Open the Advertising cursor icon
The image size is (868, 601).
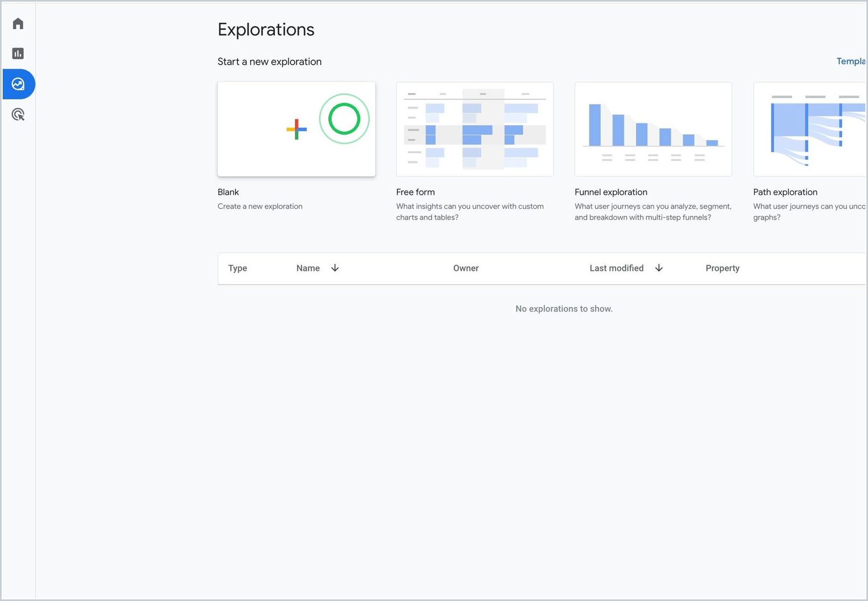point(18,114)
